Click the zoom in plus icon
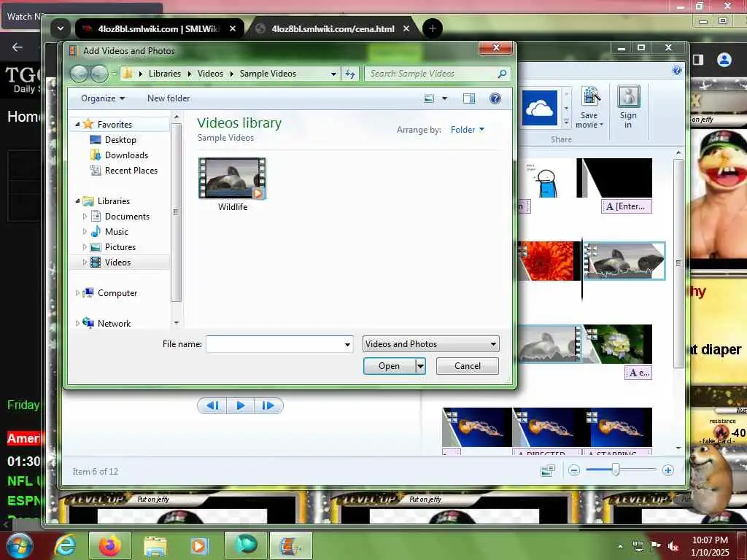747x560 pixels. click(668, 470)
